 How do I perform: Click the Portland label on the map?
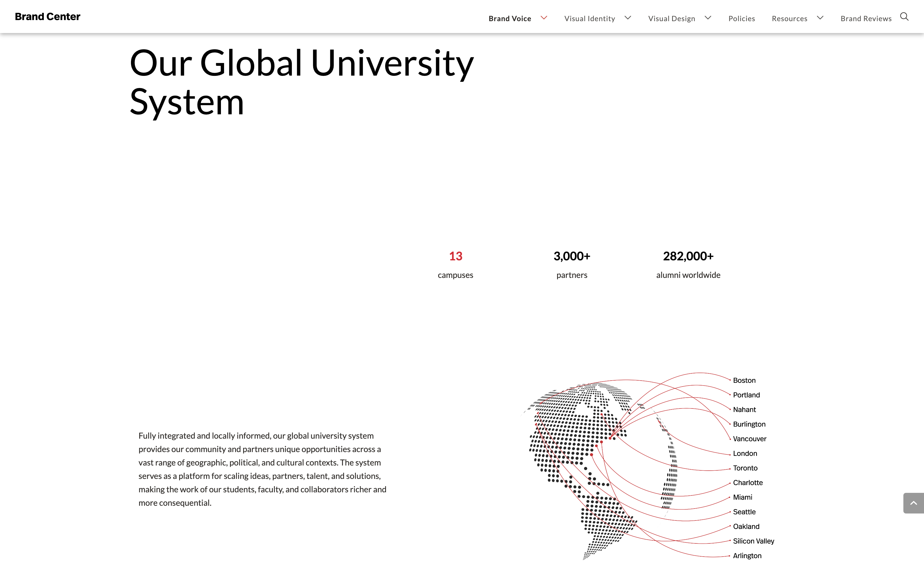(x=746, y=395)
